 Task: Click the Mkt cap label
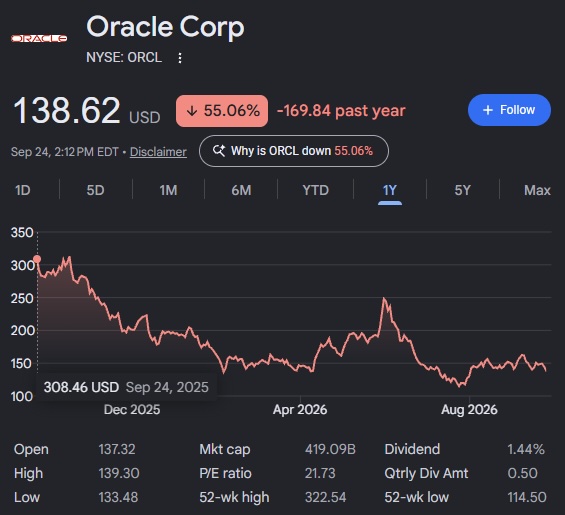224,449
